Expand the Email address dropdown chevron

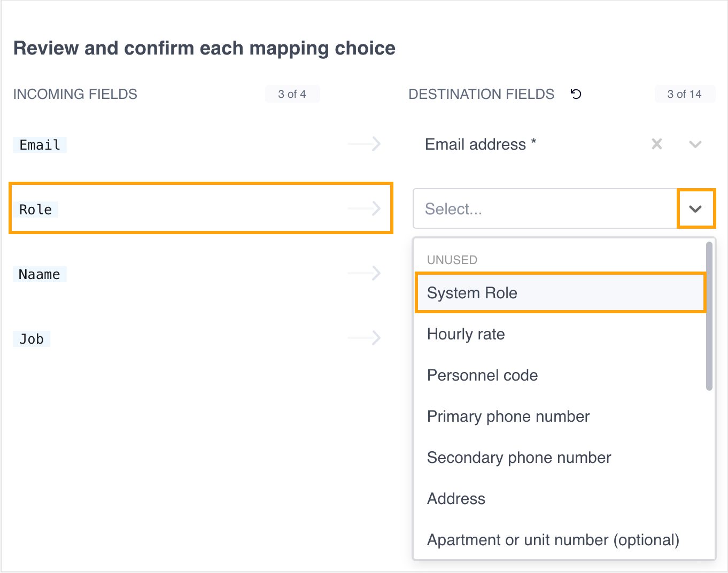point(695,144)
